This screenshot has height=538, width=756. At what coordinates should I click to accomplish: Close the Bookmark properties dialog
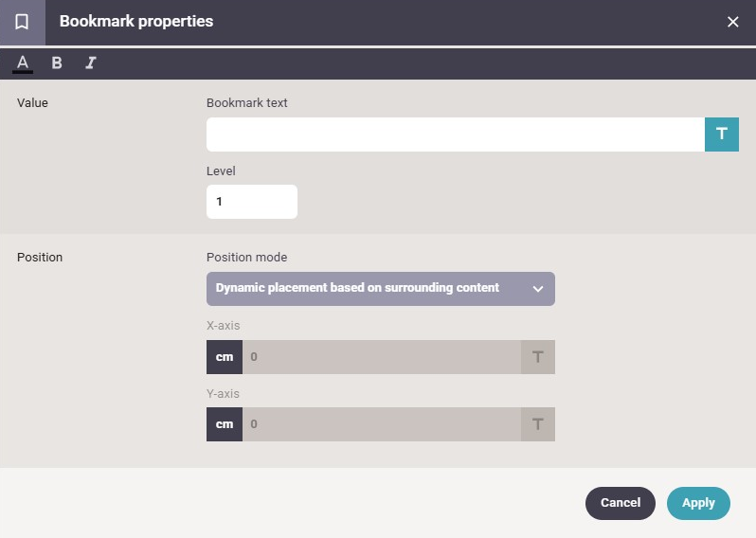732,22
